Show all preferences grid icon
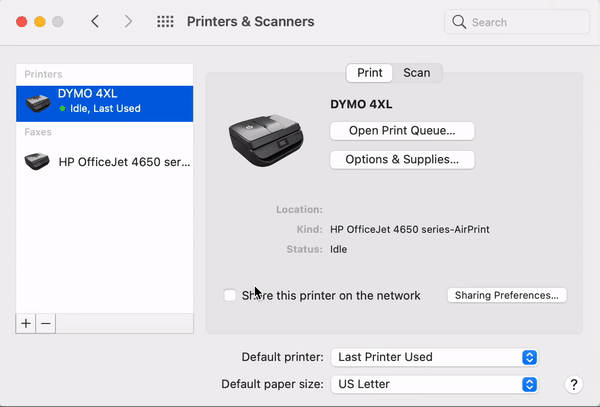 pyautogui.click(x=166, y=21)
